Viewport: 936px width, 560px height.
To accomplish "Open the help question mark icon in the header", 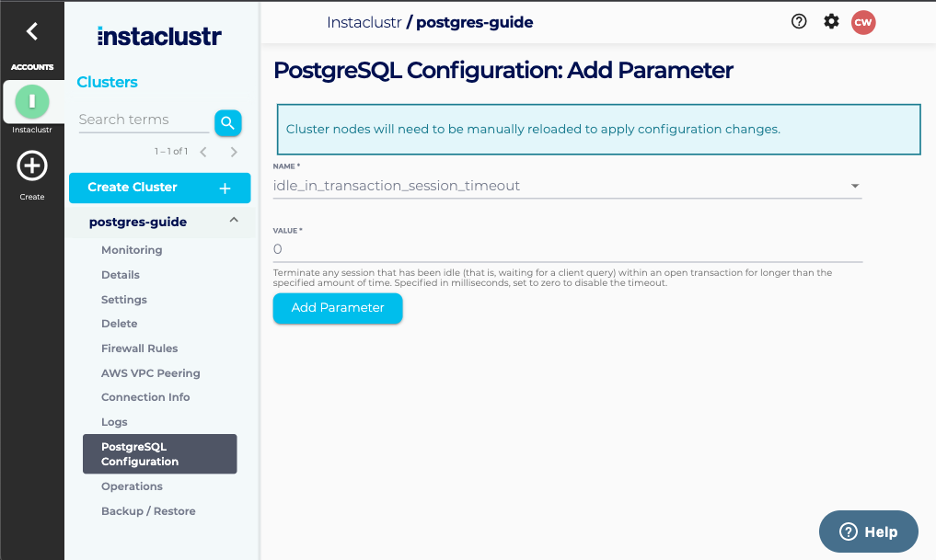I will tap(799, 22).
